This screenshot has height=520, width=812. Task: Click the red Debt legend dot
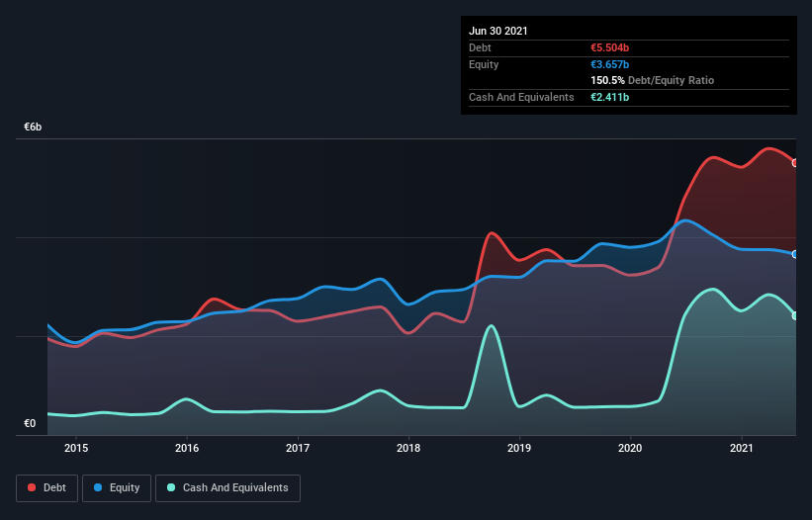tap(32, 488)
